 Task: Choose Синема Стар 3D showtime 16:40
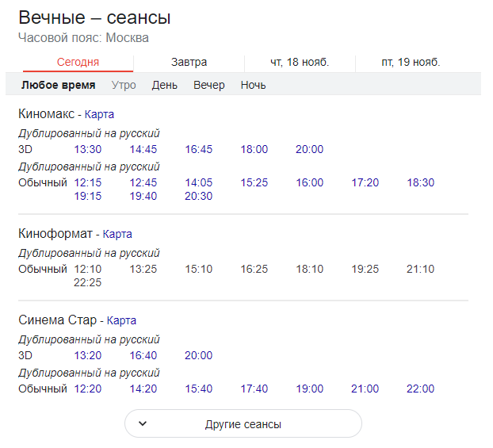click(143, 355)
